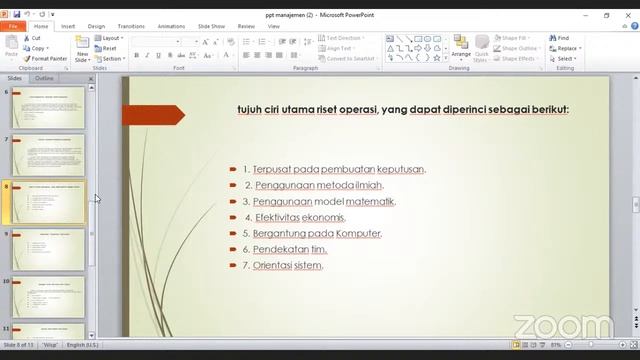Click the zoom slider handle

[x=591, y=345]
